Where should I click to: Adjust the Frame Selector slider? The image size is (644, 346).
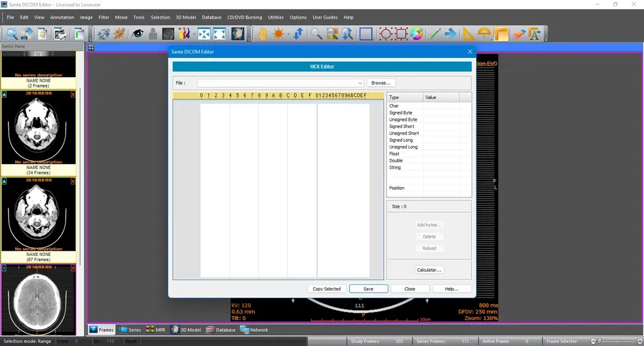coord(600,341)
